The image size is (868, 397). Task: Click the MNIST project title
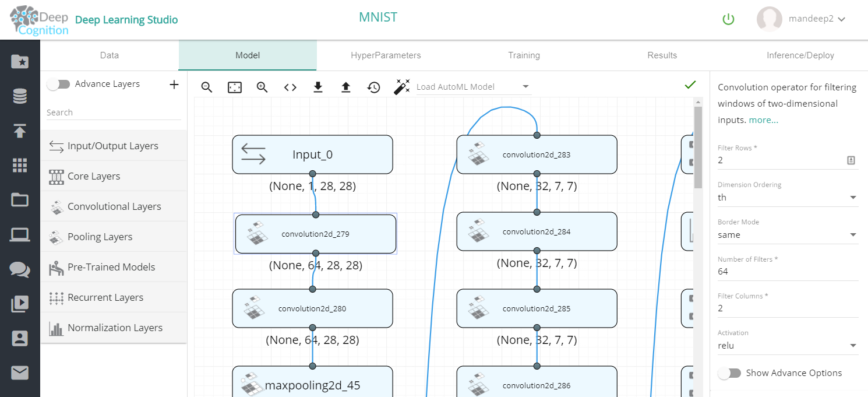point(378,17)
